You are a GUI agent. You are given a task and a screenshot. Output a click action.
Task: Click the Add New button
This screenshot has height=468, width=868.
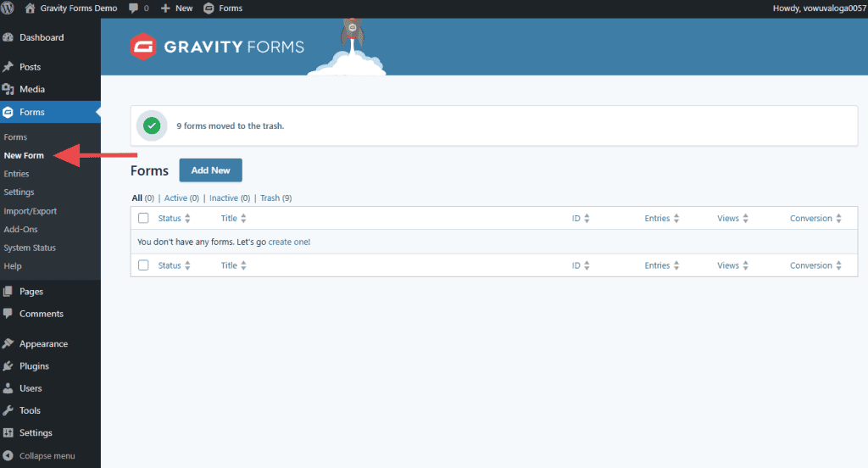pos(211,170)
